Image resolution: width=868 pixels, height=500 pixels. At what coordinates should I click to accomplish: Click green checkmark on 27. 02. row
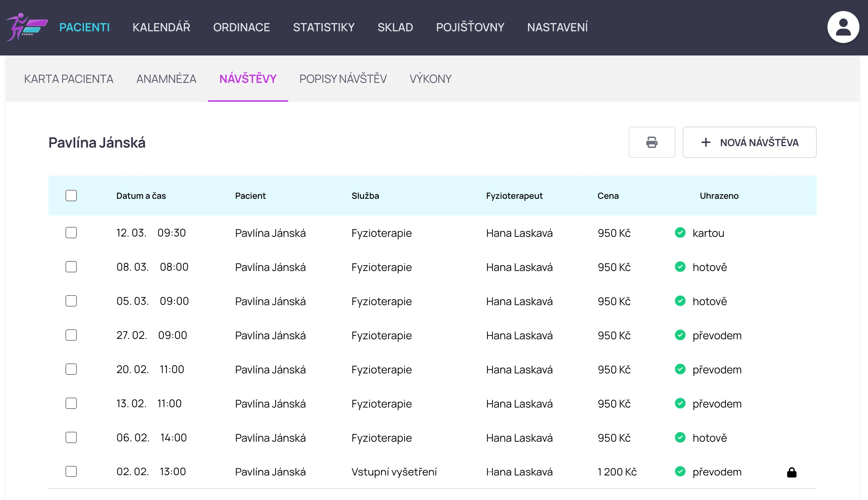coord(680,335)
